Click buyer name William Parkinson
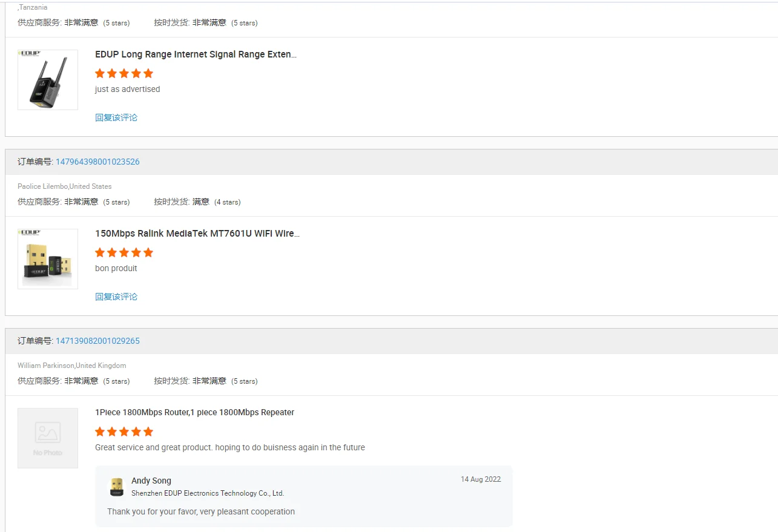 pyautogui.click(x=45, y=366)
